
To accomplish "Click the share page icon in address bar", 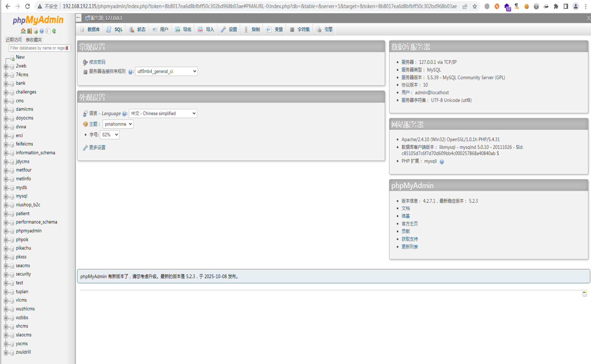I will pyautogui.click(x=465, y=6).
